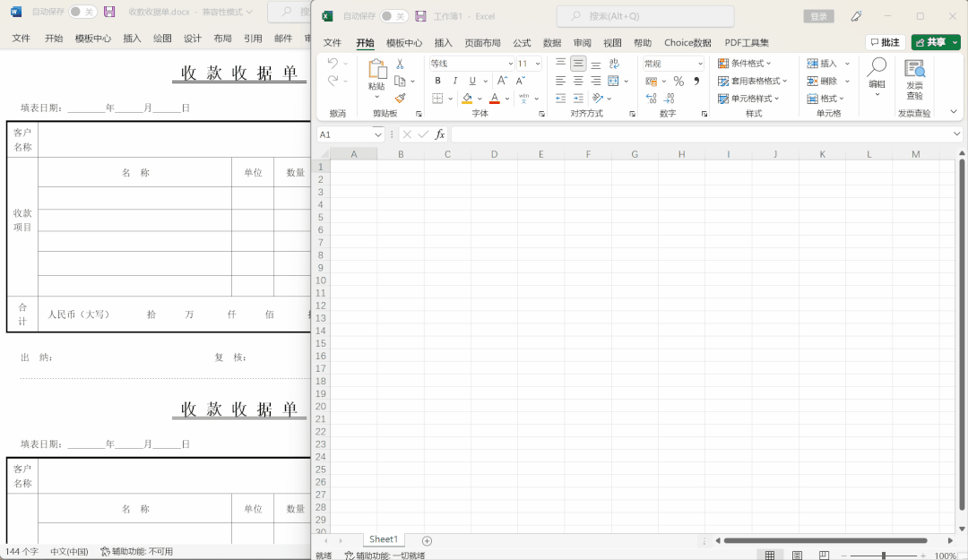
Task: Click the green 共享 share button
Action: pyautogui.click(x=936, y=42)
